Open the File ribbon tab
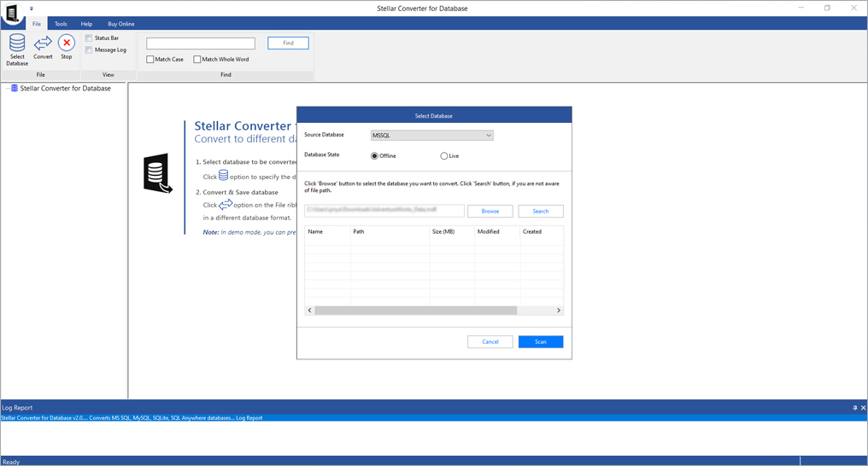Image resolution: width=868 pixels, height=466 pixels. coord(37,24)
